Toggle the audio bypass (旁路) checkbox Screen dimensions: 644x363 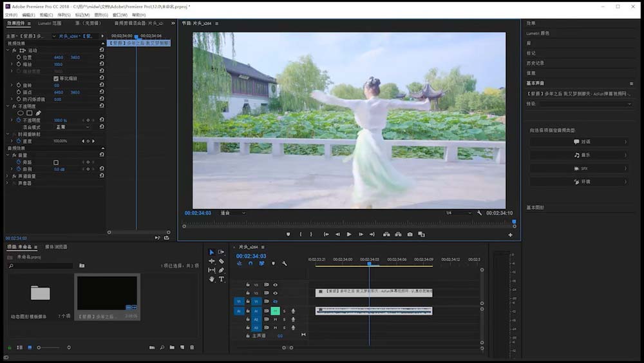(x=56, y=162)
